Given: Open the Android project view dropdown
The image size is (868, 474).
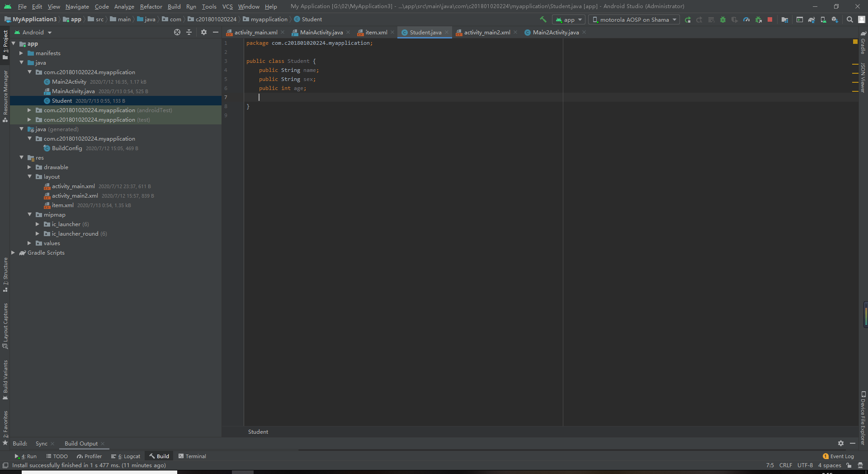Looking at the screenshot, I should coord(33,32).
